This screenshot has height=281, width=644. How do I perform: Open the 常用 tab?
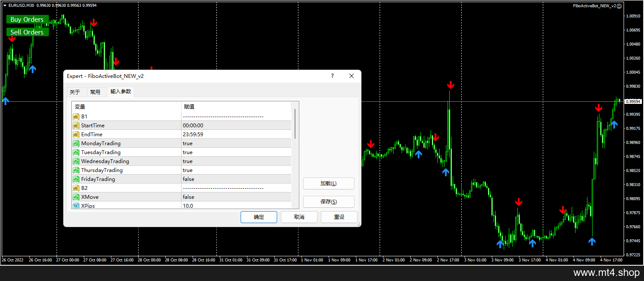95,92
